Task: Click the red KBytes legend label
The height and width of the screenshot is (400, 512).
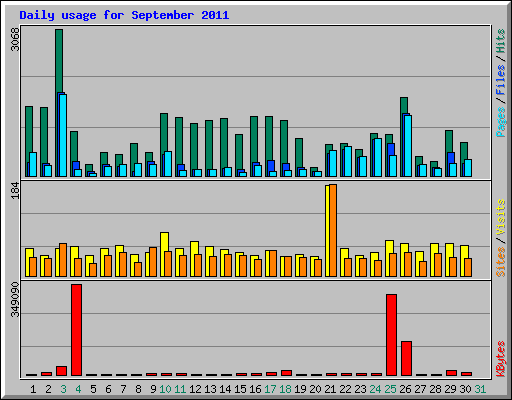Action: click(500, 359)
